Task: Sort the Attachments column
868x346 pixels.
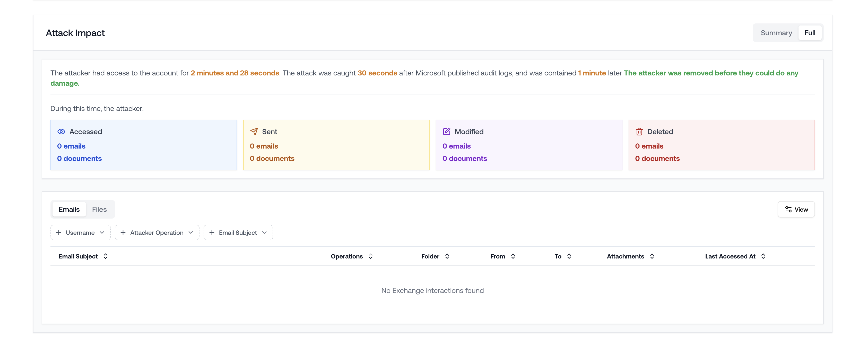Action: click(x=652, y=256)
